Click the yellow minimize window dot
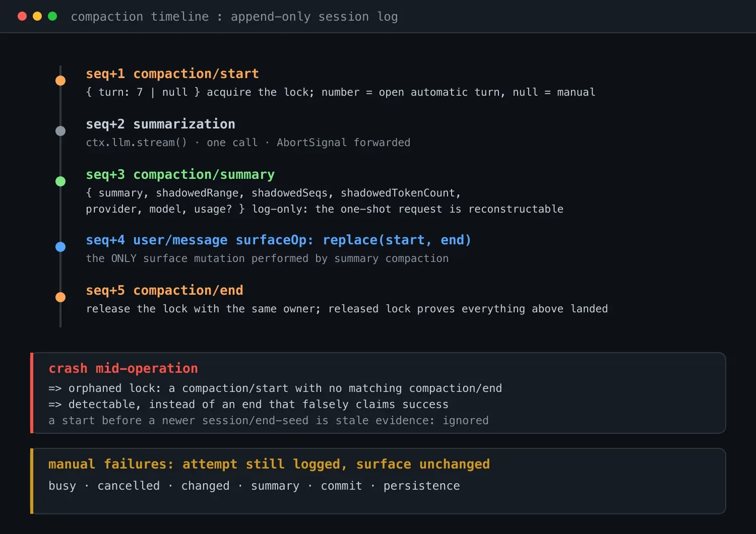This screenshot has height=534, width=756. (37, 16)
